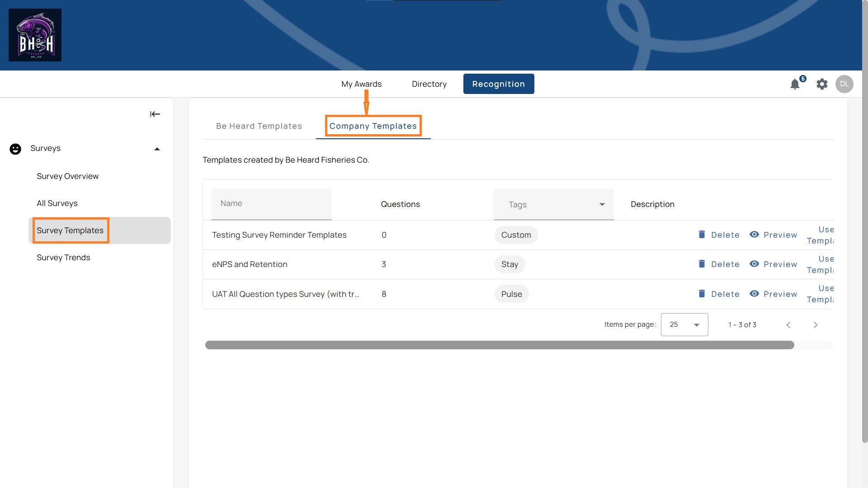The image size is (868, 488).
Task: Open the settings gear icon
Action: (x=822, y=84)
